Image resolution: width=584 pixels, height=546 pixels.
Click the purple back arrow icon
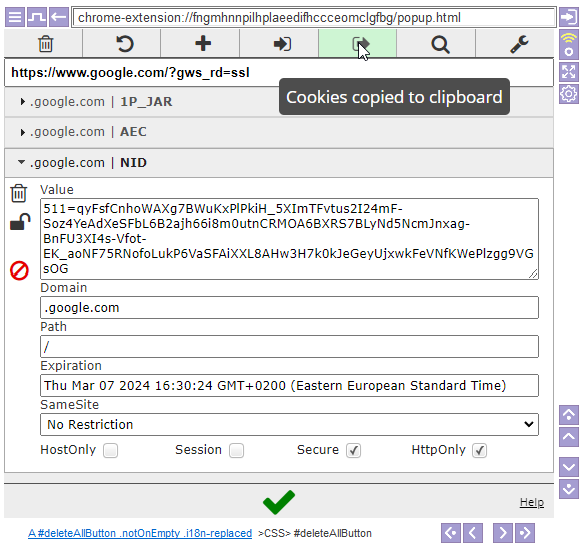click(x=59, y=17)
